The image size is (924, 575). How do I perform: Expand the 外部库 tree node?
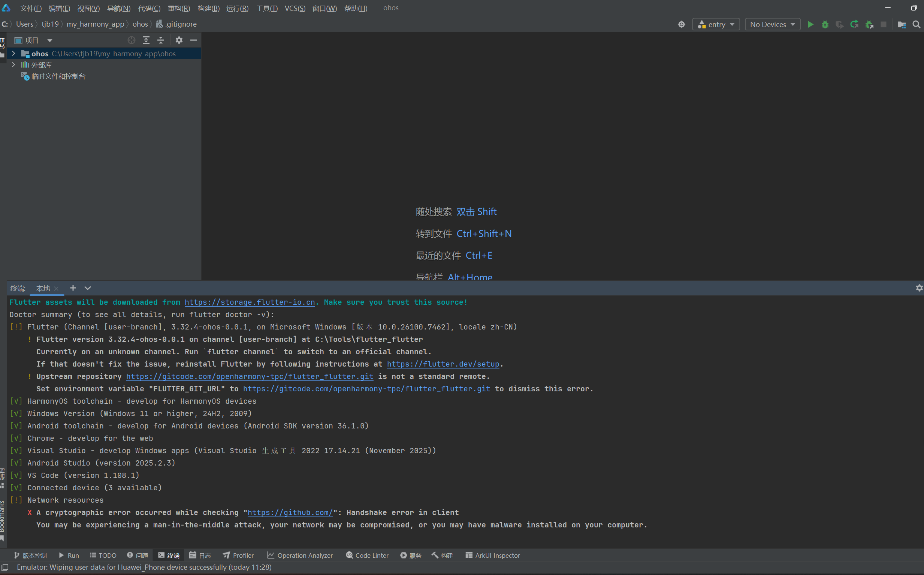(14, 65)
